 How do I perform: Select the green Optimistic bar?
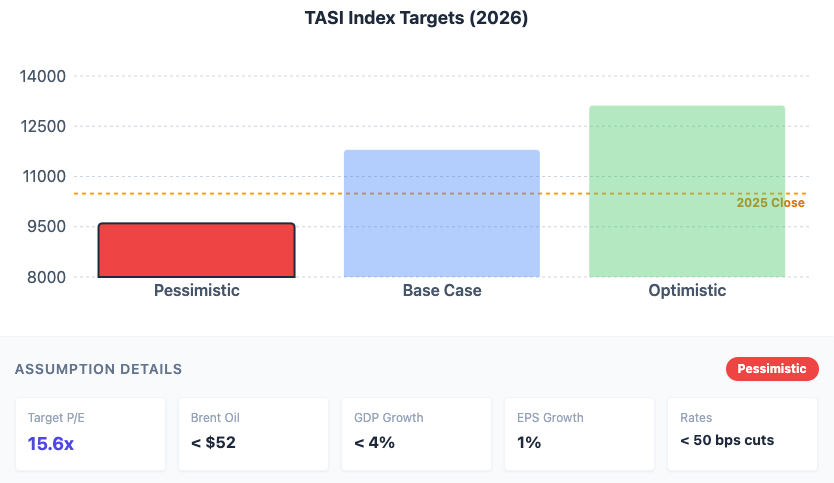[687, 191]
